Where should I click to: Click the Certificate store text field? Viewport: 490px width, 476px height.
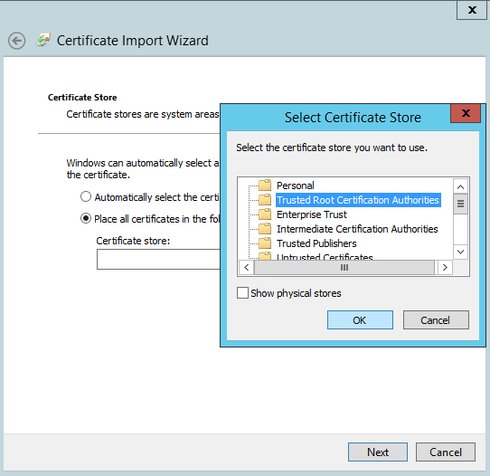tap(159, 259)
